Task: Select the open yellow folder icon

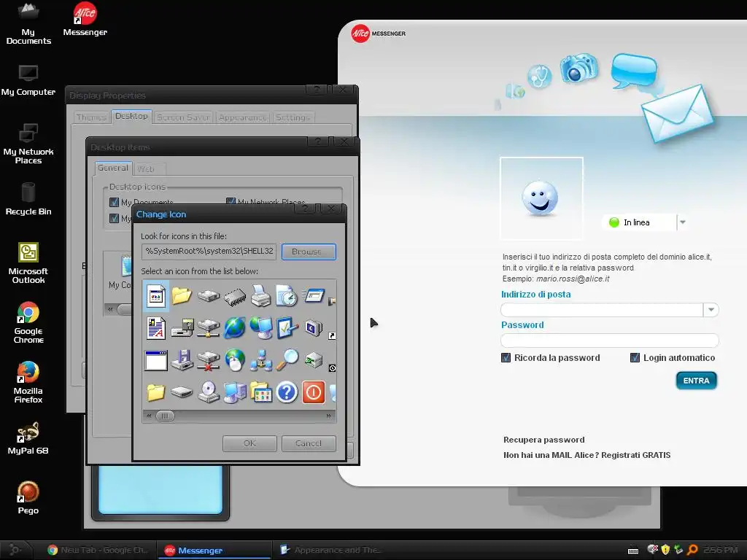Action: [182, 296]
